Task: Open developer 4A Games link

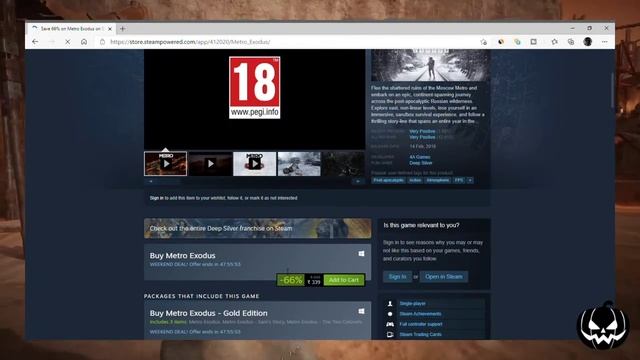Action: tap(420, 157)
